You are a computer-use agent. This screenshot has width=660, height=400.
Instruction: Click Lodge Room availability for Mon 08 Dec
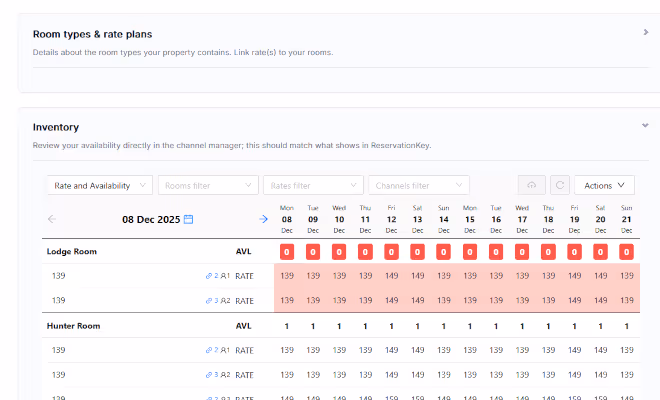[287, 252]
